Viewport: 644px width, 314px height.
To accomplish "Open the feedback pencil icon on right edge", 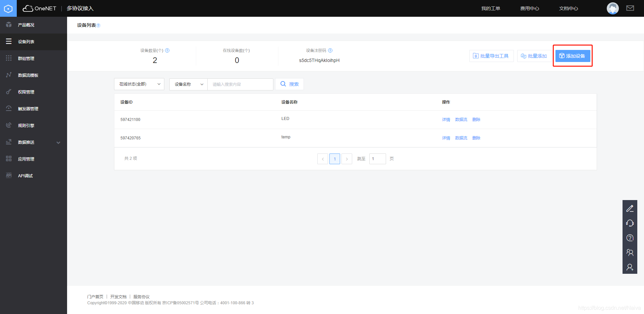I will pos(630,208).
